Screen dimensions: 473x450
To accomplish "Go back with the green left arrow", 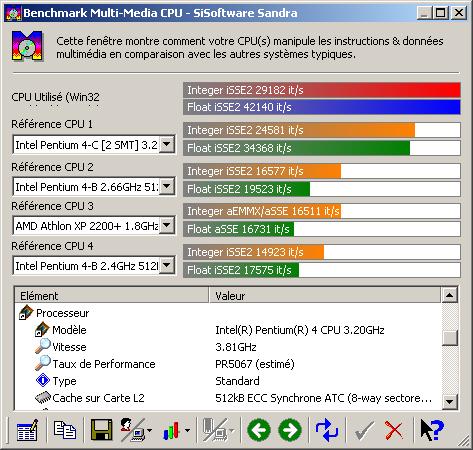I will point(259,430).
